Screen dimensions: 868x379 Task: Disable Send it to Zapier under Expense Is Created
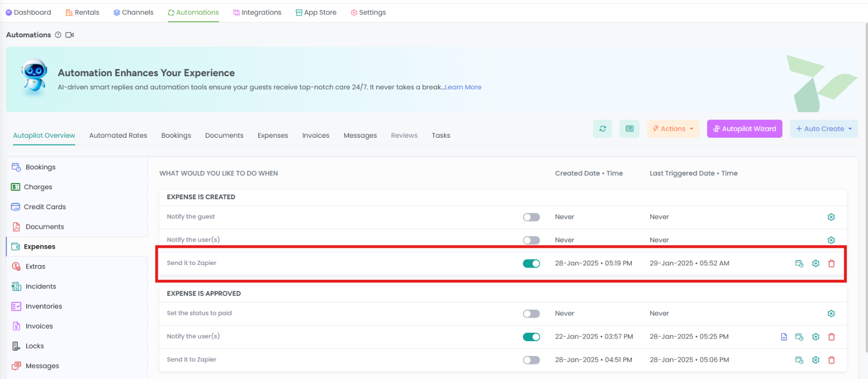[x=531, y=263]
